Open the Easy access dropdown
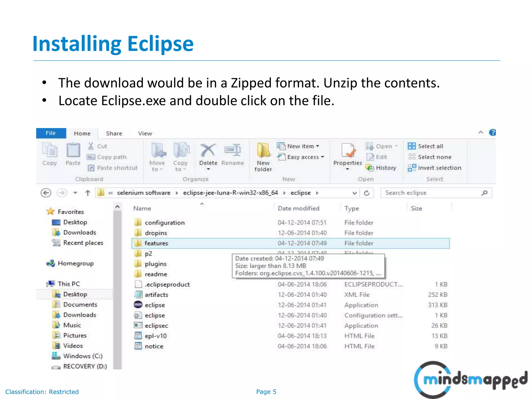The height and width of the screenshot is (399, 532). click(301, 157)
